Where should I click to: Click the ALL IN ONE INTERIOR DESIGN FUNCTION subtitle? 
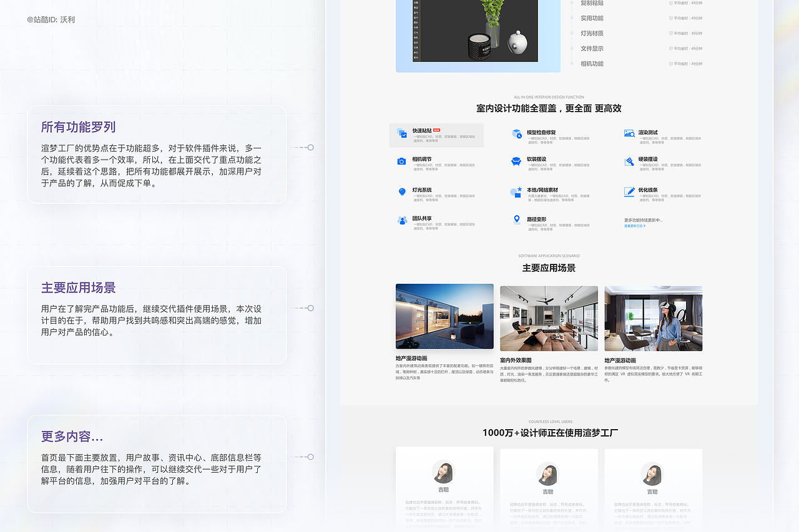(x=549, y=97)
